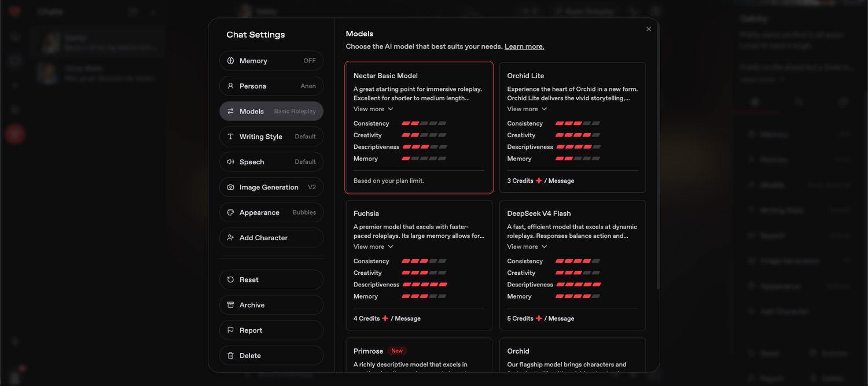
Task: Click Add Character option
Action: click(x=271, y=238)
